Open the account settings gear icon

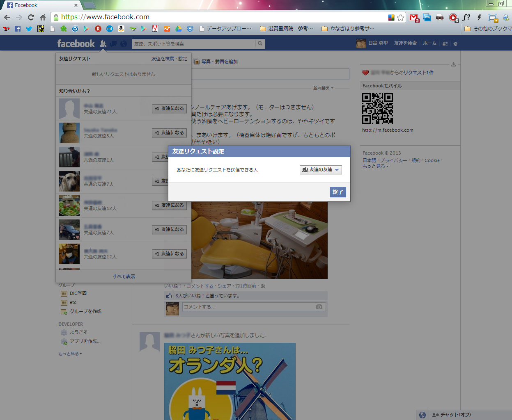click(455, 43)
